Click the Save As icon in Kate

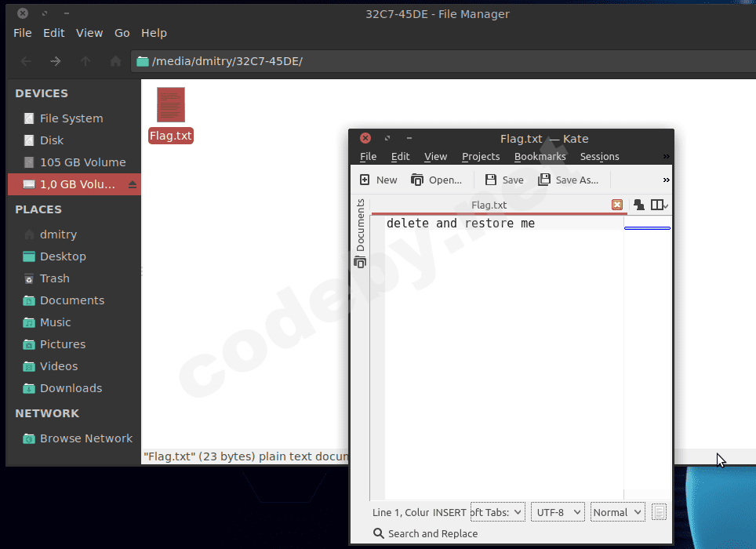pyautogui.click(x=568, y=180)
